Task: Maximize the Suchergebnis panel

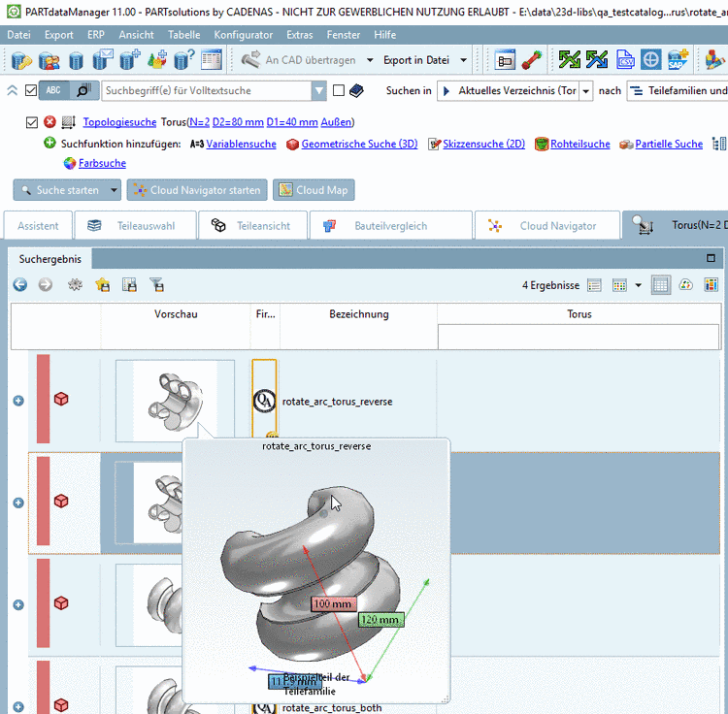Action: click(x=711, y=258)
